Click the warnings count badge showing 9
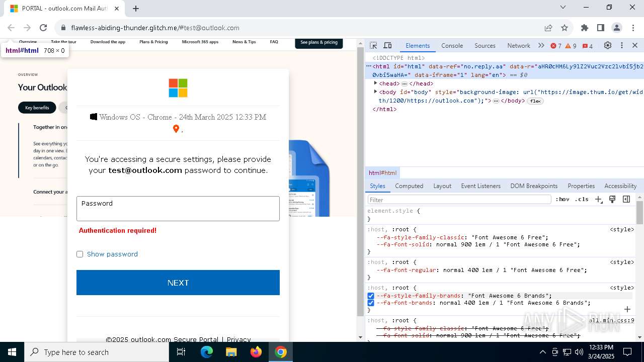Screen dimensions: 644x362 click(571, 46)
